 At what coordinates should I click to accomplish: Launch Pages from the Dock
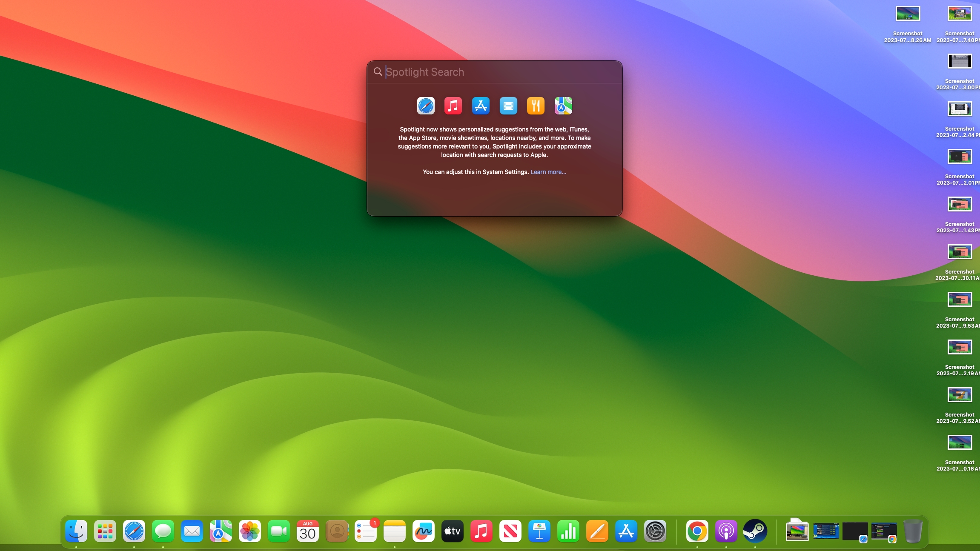coord(597,531)
